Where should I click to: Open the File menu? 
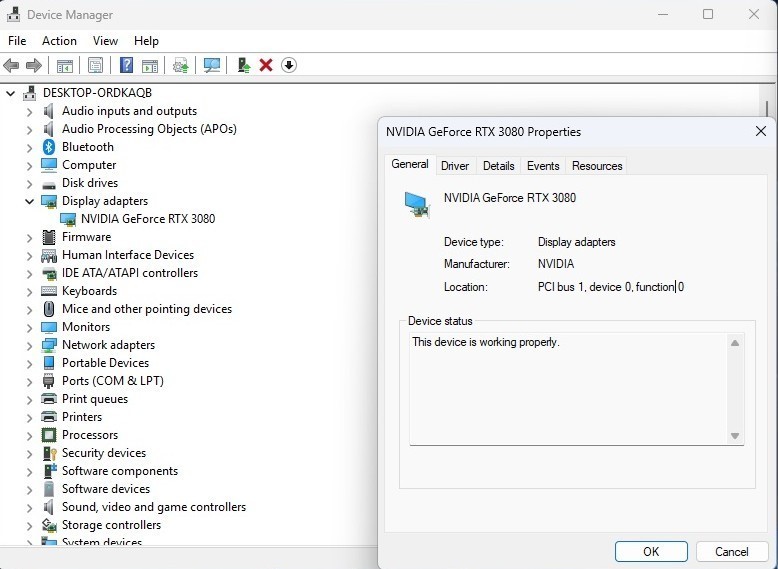pos(17,41)
